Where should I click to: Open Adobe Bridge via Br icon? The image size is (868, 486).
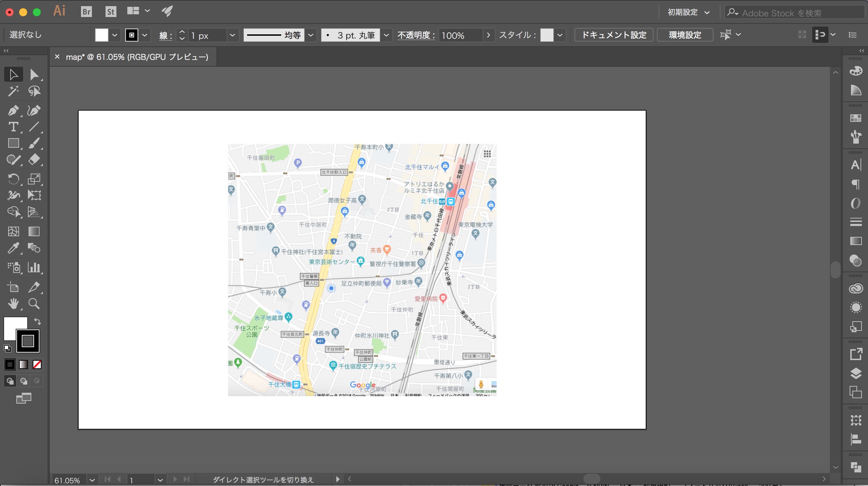pos(86,12)
